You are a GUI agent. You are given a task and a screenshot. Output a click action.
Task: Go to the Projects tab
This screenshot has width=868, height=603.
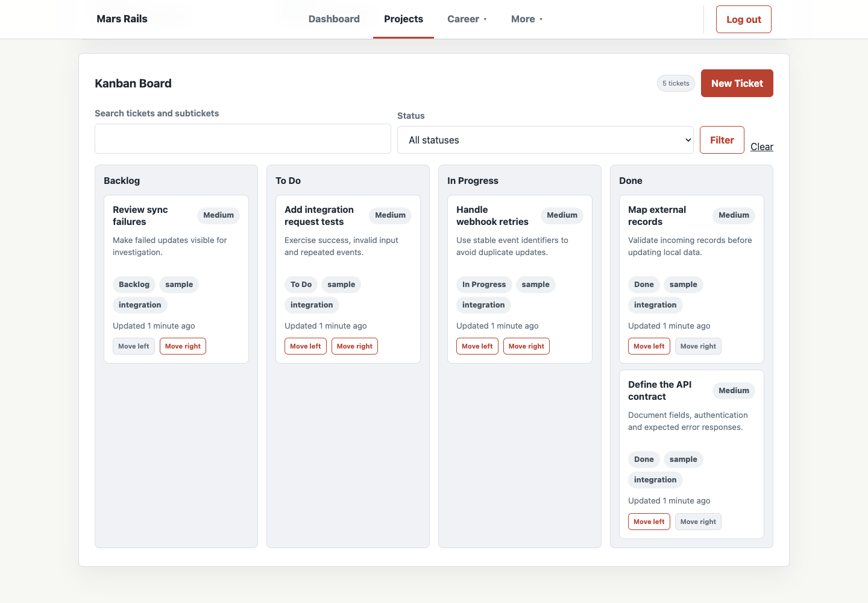point(403,19)
